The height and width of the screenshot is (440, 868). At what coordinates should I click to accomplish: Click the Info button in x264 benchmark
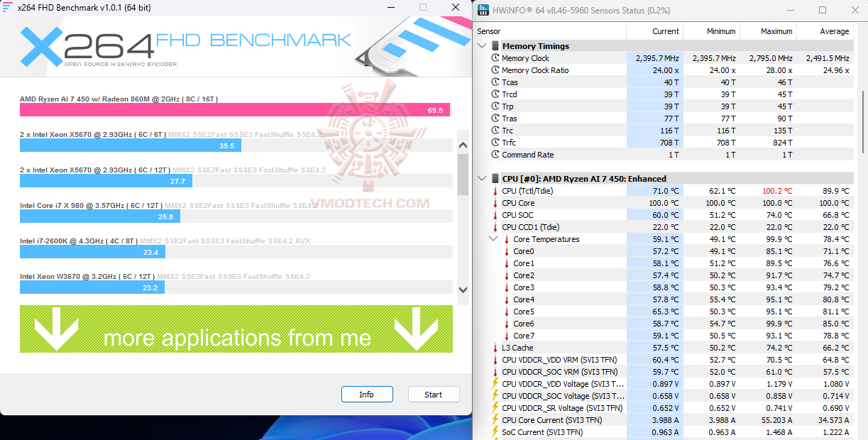point(366,395)
